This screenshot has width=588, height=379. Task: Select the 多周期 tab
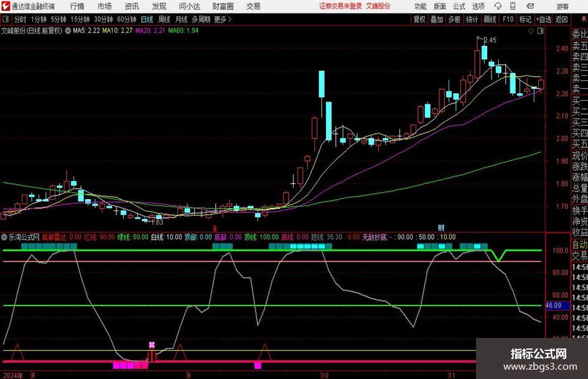(201, 19)
